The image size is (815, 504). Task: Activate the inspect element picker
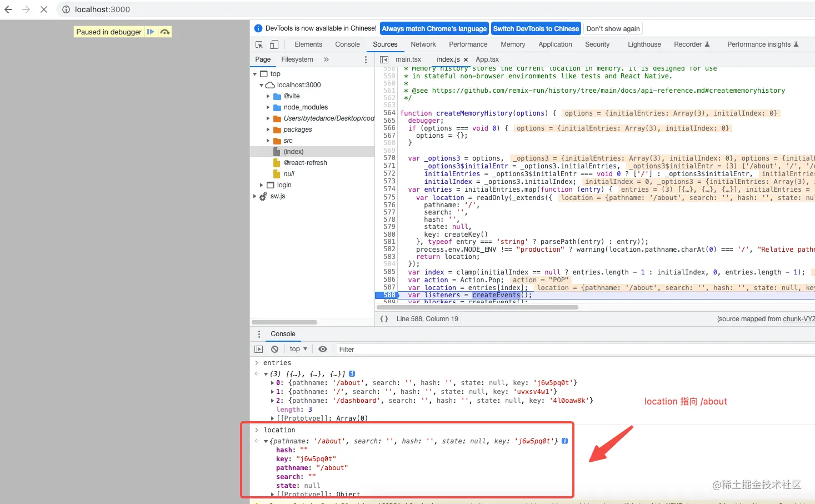coord(259,44)
